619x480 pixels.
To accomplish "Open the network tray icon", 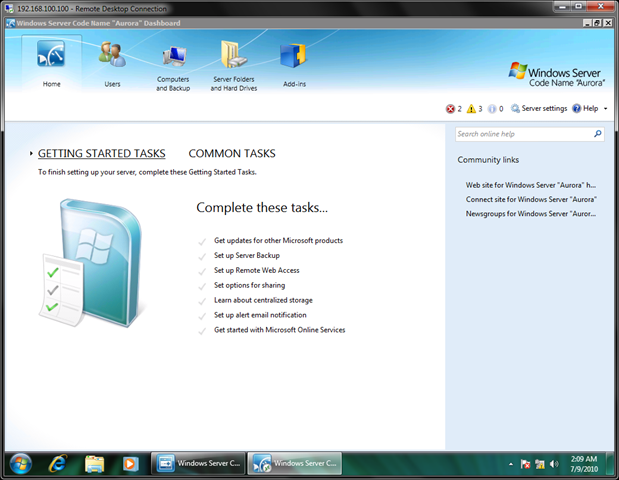I will pos(540,464).
